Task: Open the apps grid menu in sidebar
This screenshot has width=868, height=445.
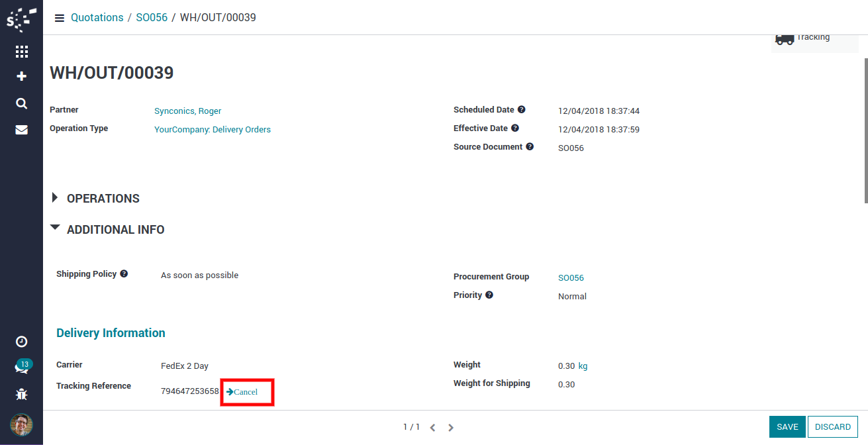Action: (x=21, y=51)
